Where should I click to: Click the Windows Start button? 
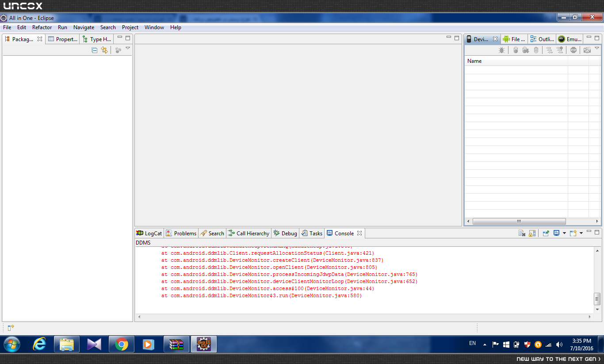(x=11, y=344)
